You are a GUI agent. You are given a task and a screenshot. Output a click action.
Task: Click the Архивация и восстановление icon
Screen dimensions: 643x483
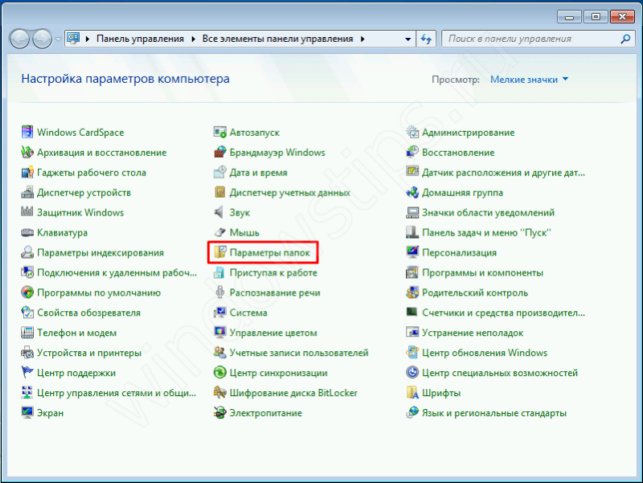point(27,152)
